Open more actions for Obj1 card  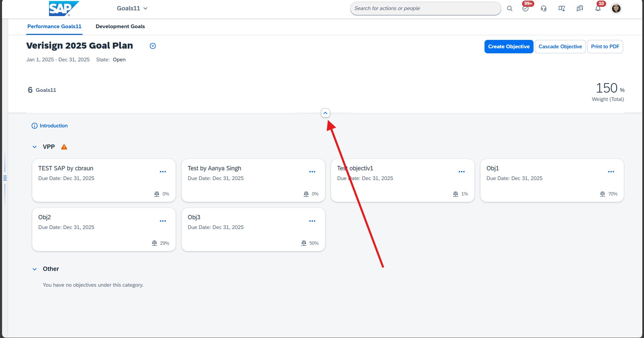click(611, 172)
